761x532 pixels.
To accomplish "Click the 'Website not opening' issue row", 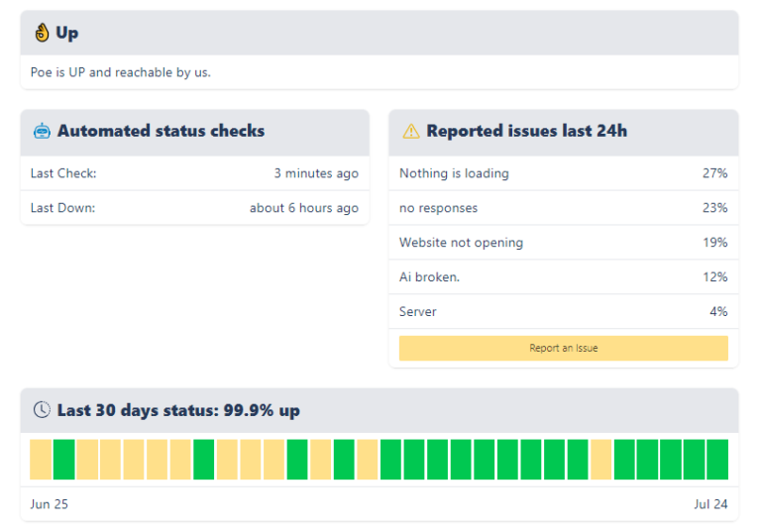I will (563, 243).
